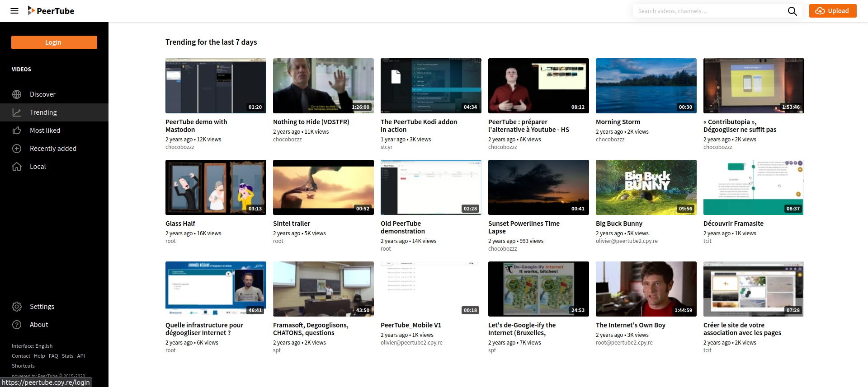
Task: Open Settings from the sidebar
Action: point(54,307)
